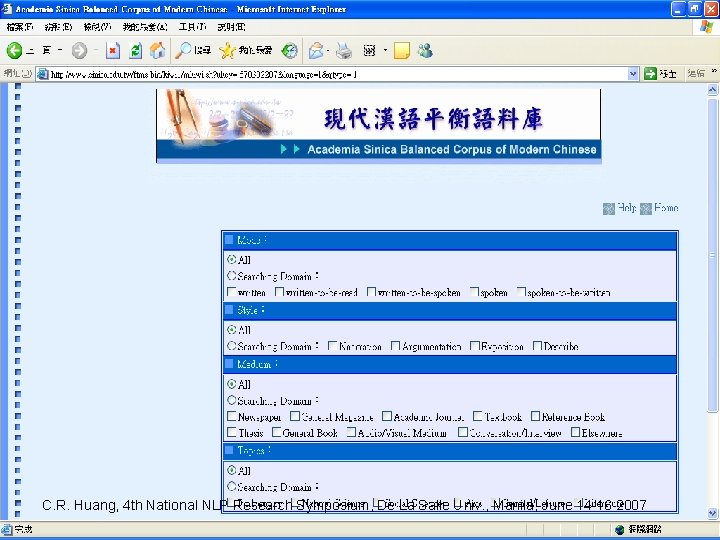Screen dimensions: 720x540
Task: Select Searching Domain radio under Mode
Action: [231, 276]
